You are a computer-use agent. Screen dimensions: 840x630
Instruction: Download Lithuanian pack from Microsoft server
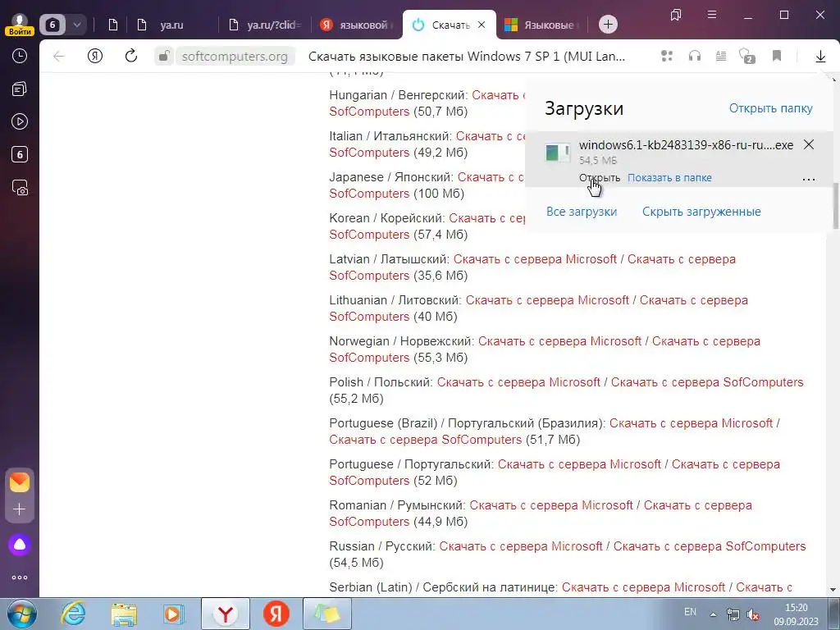coord(547,300)
